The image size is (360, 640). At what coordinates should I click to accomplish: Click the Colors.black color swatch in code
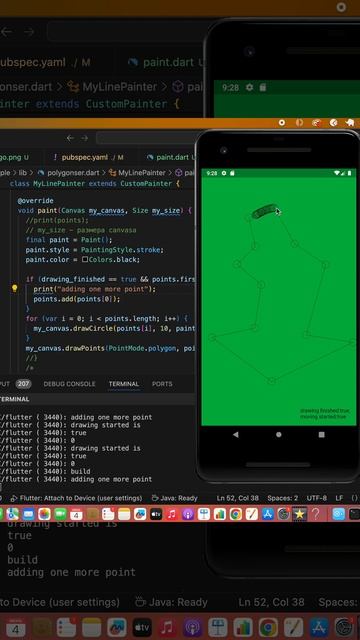click(85, 260)
